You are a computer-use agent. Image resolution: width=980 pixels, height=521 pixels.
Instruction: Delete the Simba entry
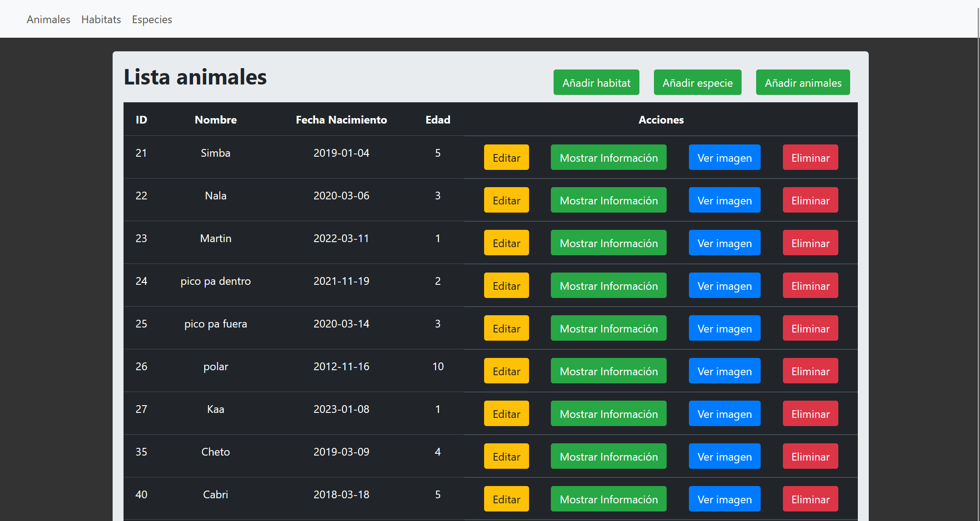(x=810, y=158)
